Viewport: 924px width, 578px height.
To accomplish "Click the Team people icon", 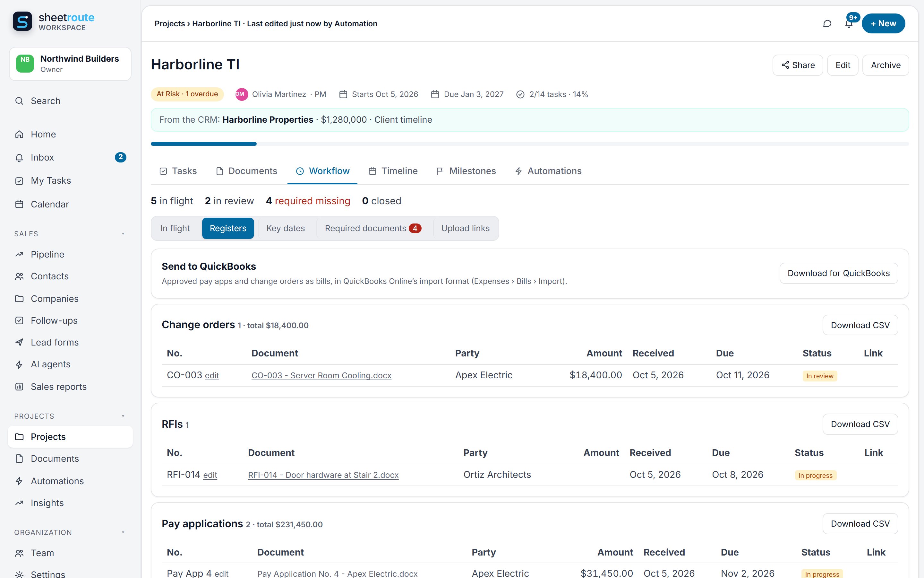I will pyautogui.click(x=19, y=553).
